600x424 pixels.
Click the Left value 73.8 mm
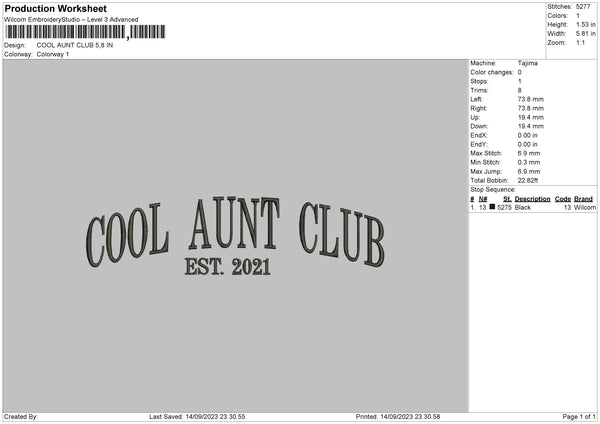pyautogui.click(x=531, y=99)
